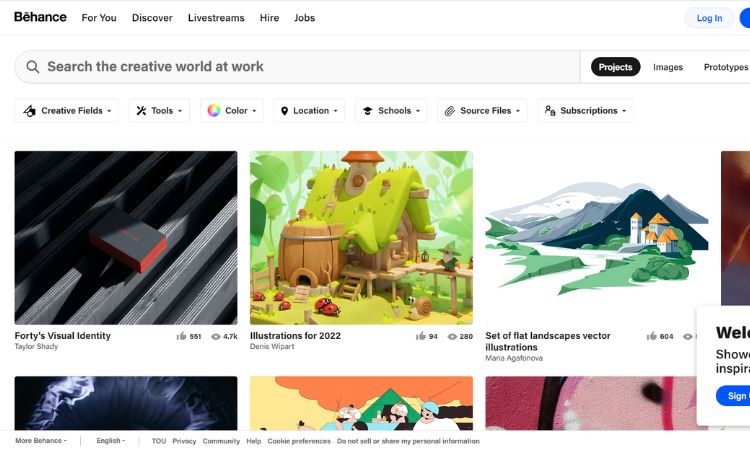Click the Tools wrench icon
Screen dimensions: 750x450
pyautogui.click(x=141, y=110)
